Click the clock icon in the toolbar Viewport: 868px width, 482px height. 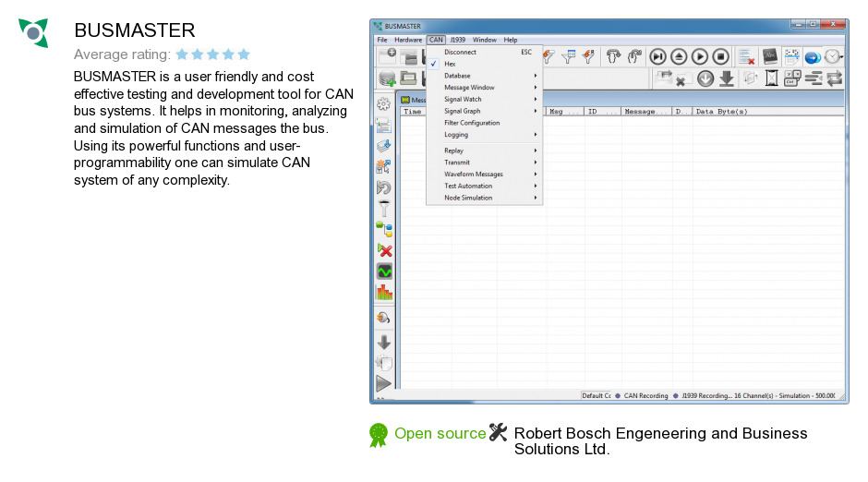[x=832, y=56]
